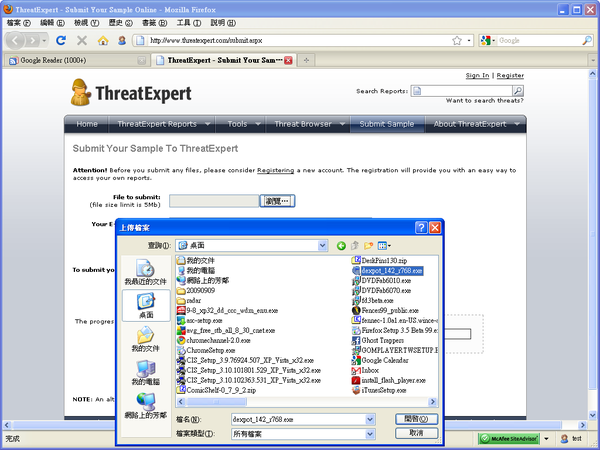600x450 pixels.
Task: Open the McAfee SiteAdvisor dropdown arrow
Action: click(x=546, y=439)
